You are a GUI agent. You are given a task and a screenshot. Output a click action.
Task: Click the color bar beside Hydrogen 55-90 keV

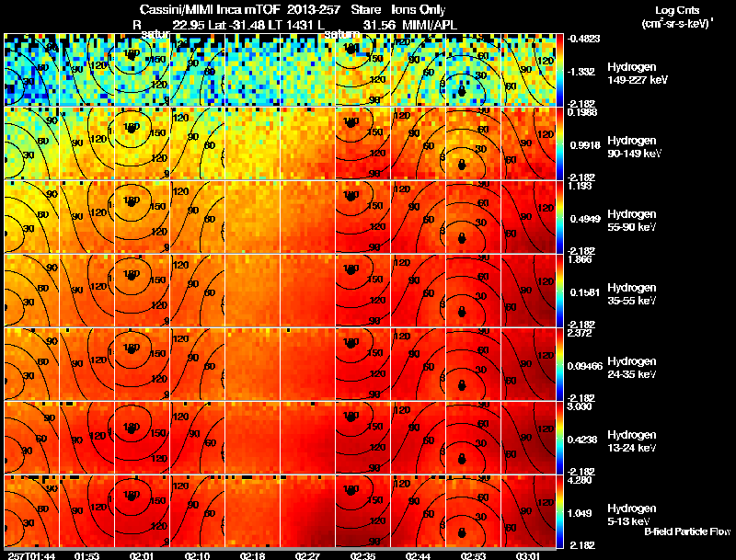(559, 217)
